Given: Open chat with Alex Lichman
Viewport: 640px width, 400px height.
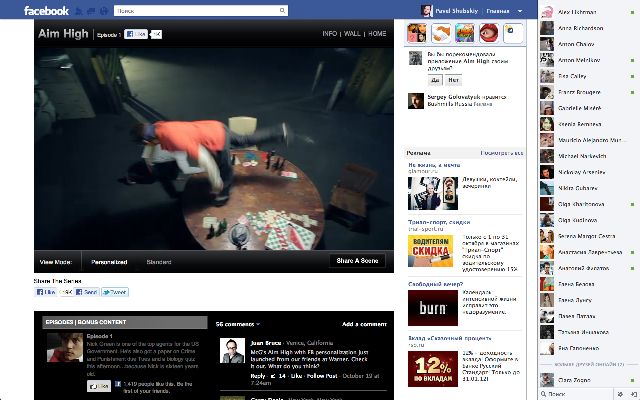Looking at the screenshot, I should (x=587, y=12).
